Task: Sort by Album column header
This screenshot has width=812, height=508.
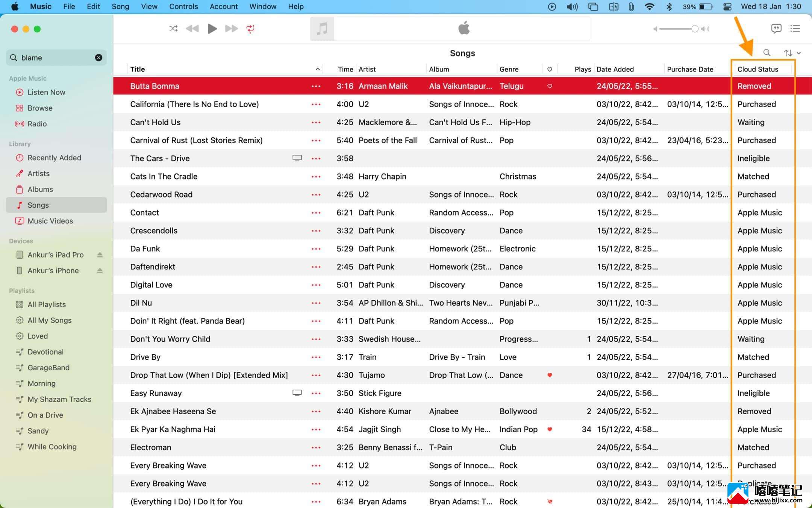Action: point(462,69)
